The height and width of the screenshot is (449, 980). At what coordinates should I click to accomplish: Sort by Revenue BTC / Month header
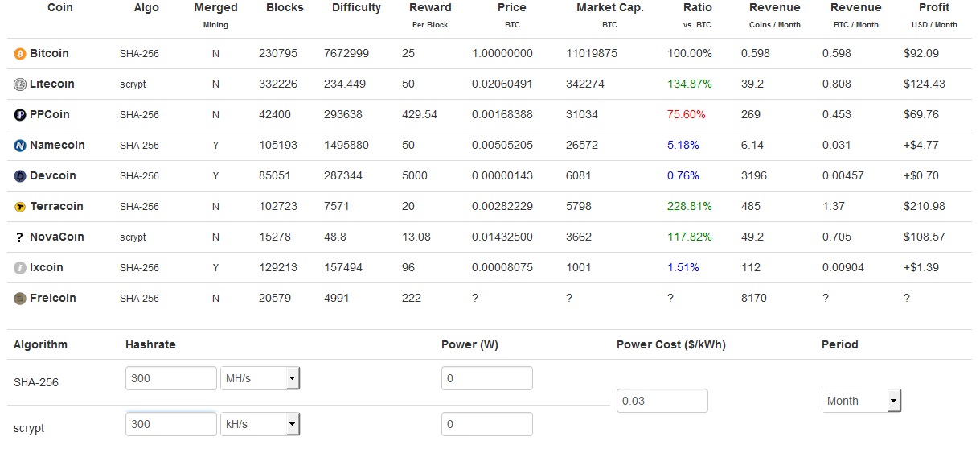tap(855, 14)
